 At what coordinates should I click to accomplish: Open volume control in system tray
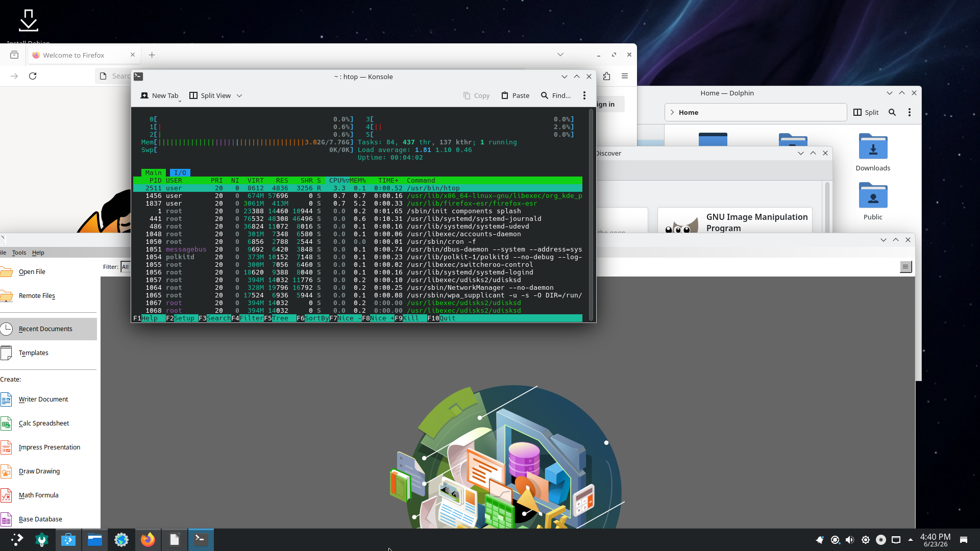pos(850,540)
